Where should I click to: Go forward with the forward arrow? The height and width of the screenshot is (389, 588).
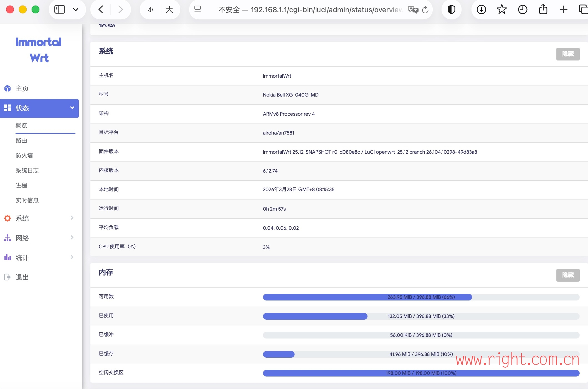pyautogui.click(x=120, y=10)
